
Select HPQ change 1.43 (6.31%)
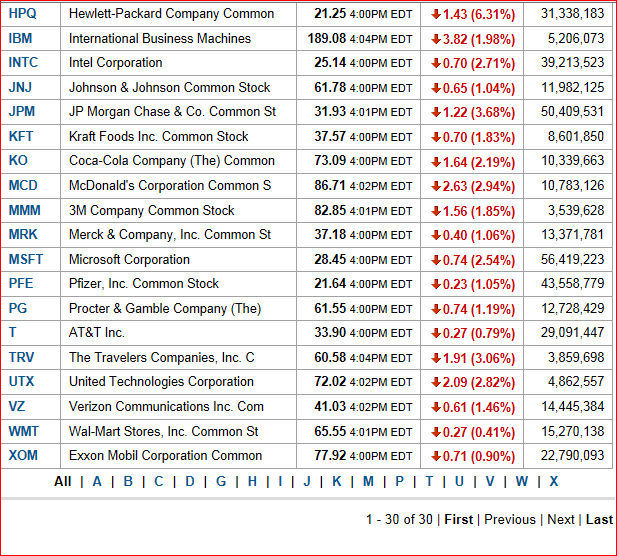473,15
